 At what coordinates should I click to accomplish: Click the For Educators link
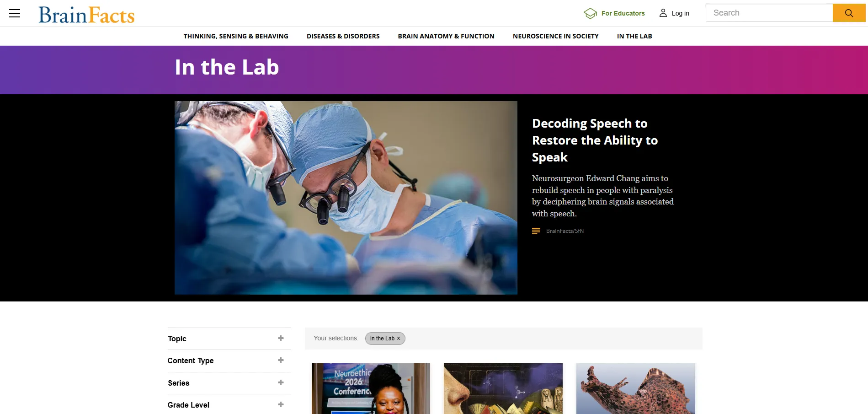pos(623,13)
